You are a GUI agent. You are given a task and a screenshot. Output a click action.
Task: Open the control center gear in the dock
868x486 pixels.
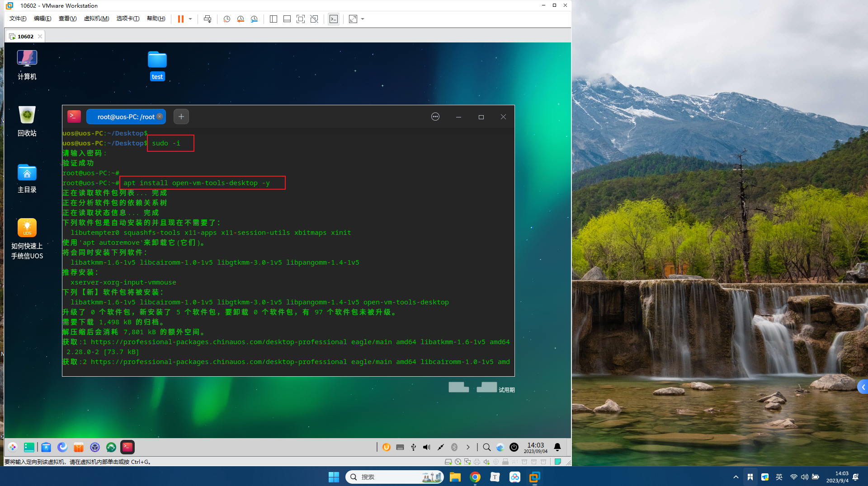point(95,447)
